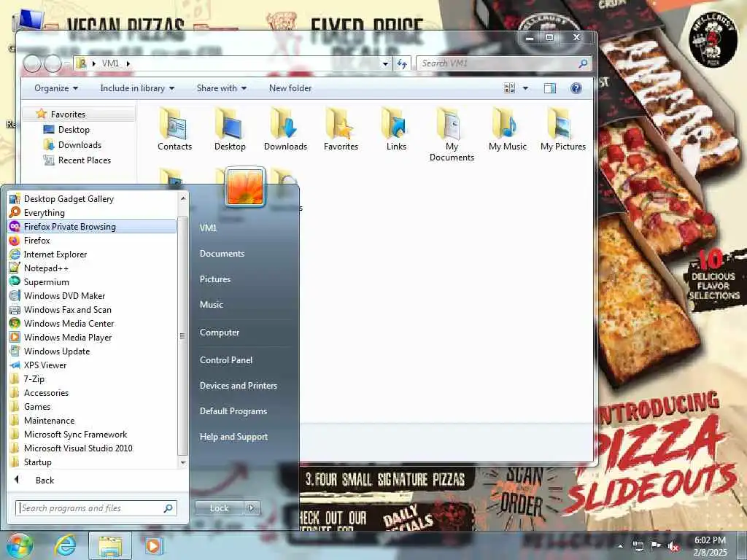Open Help and Support

pyautogui.click(x=233, y=436)
